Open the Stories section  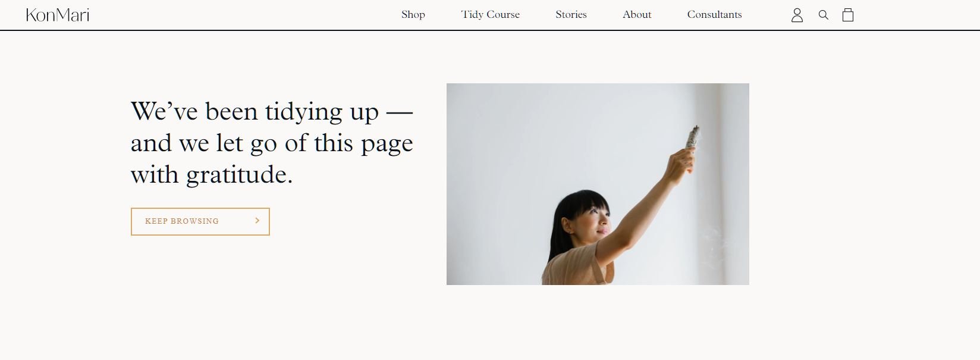point(571,14)
